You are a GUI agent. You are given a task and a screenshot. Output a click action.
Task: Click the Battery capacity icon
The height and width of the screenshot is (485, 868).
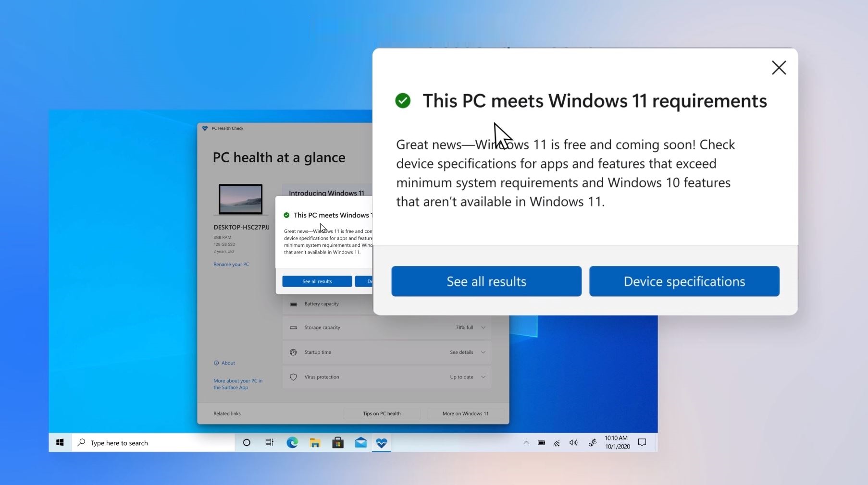(x=294, y=304)
